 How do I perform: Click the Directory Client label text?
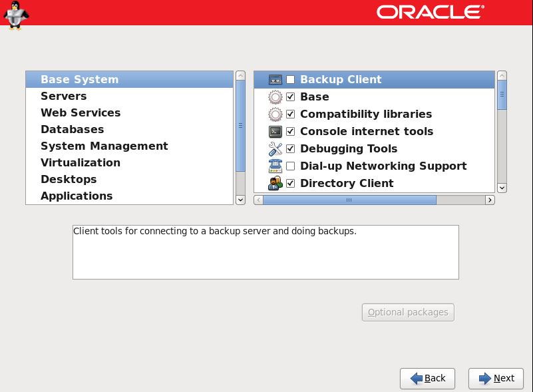tap(347, 183)
